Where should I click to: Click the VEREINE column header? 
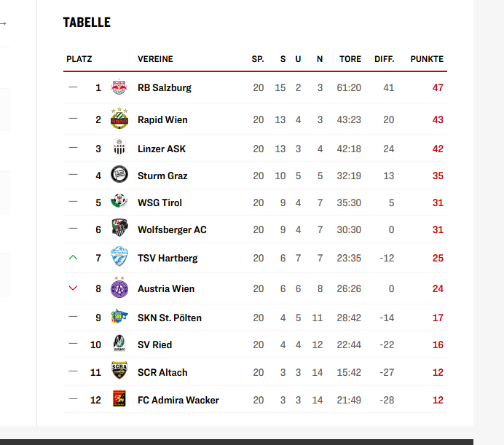tap(155, 59)
